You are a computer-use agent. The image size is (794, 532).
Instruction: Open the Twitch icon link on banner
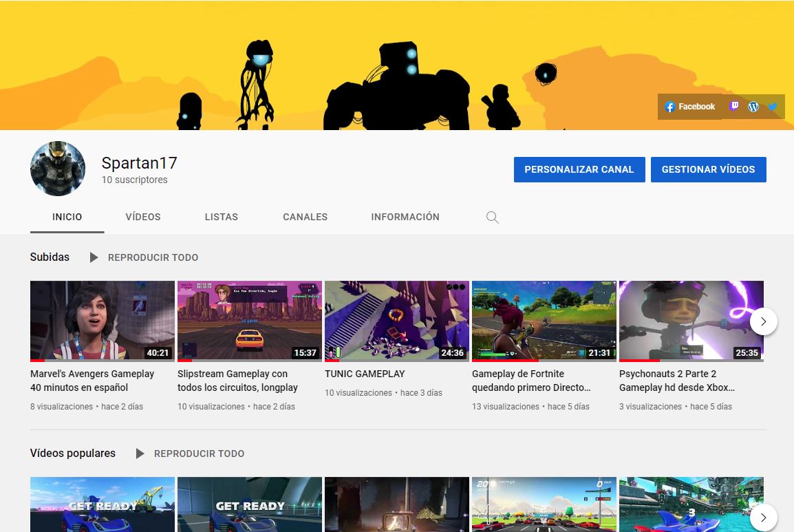tap(733, 106)
